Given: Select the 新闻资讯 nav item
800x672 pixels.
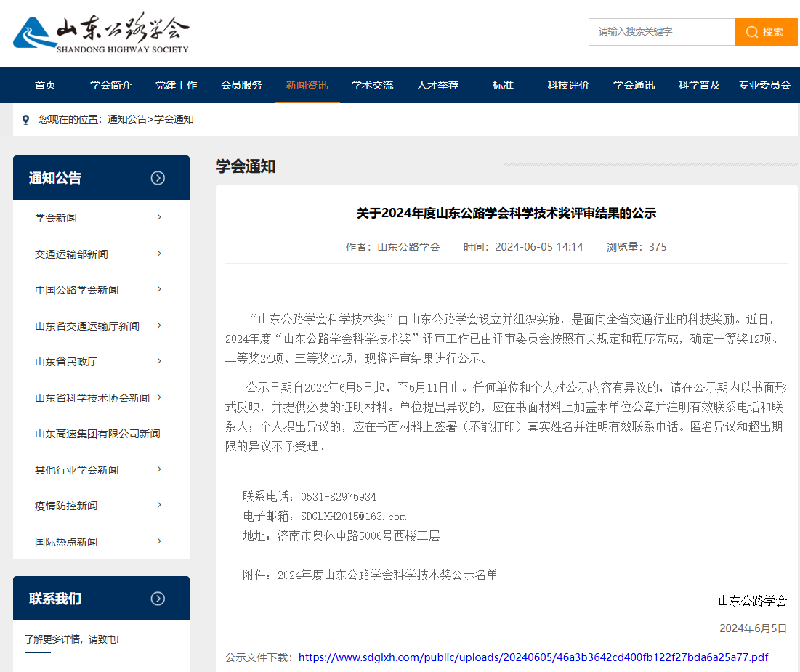Looking at the screenshot, I should click(307, 85).
